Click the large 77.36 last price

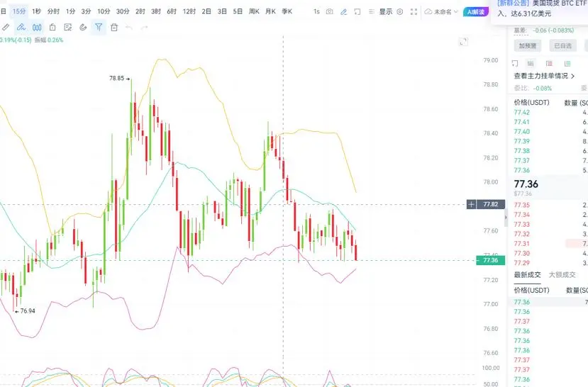point(526,184)
